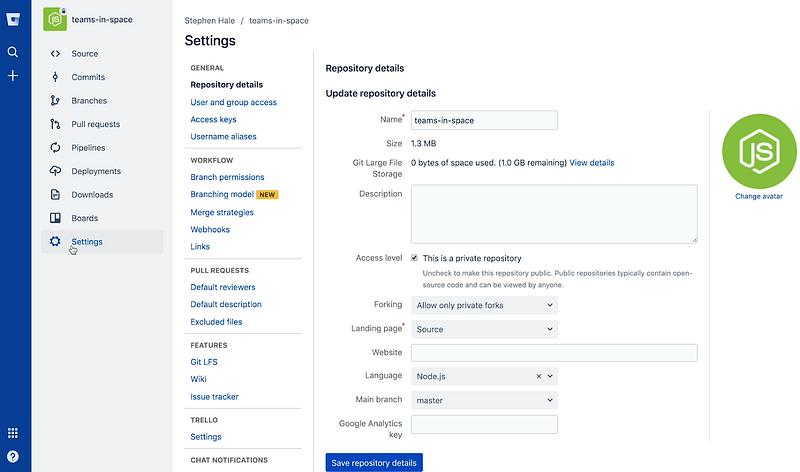Click the Downloads file icon
This screenshot has height=472, width=800.
(55, 194)
